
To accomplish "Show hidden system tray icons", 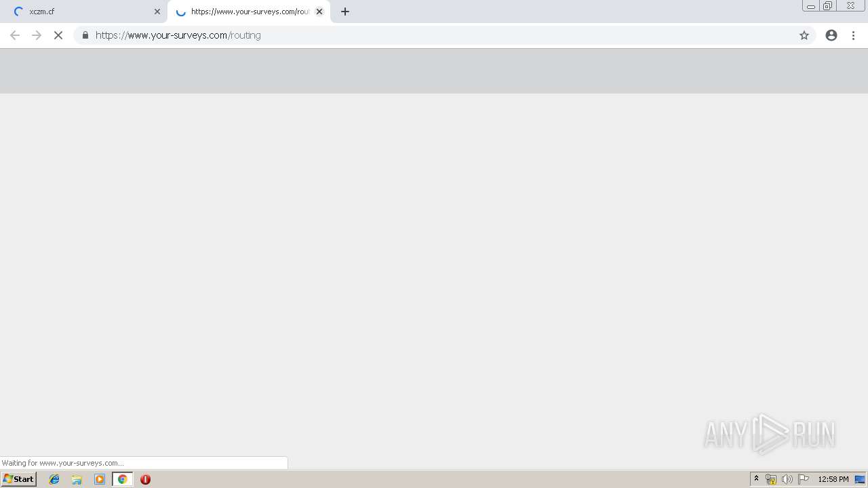I will (x=757, y=479).
